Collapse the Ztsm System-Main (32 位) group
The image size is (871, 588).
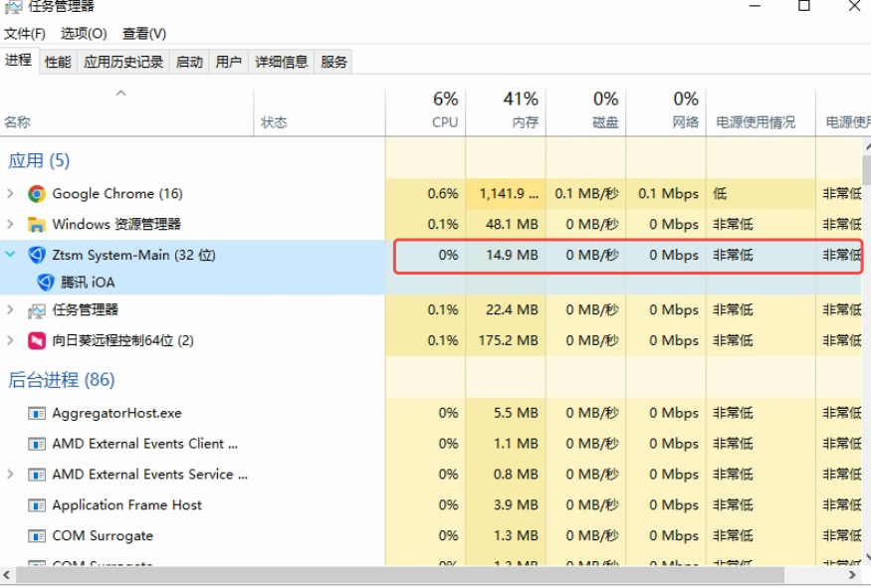click(10, 255)
